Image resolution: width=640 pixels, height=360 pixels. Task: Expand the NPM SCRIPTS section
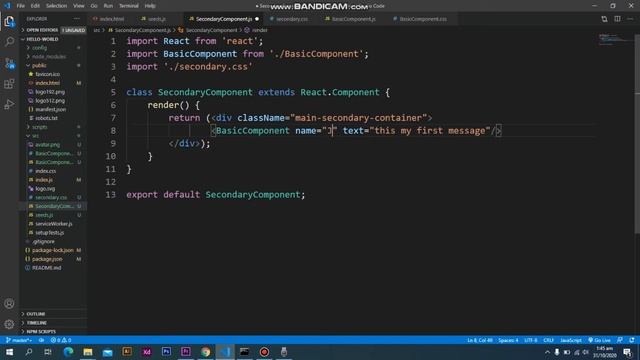pos(53,331)
